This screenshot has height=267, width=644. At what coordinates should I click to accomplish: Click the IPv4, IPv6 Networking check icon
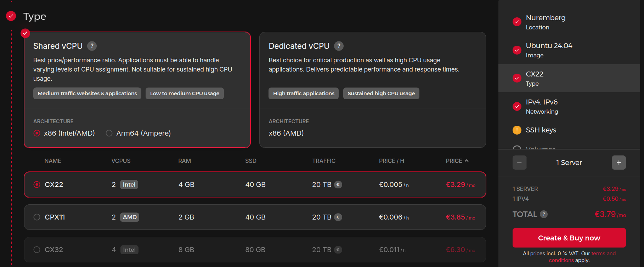coord(517,106)
